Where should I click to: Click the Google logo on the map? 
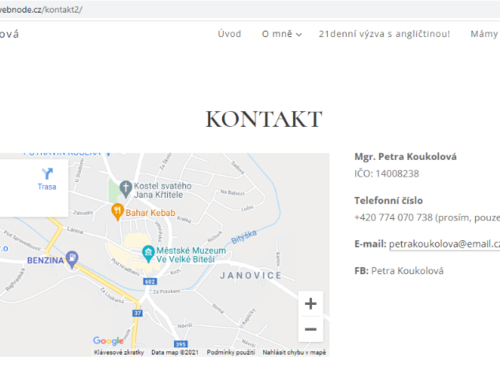click(108, 341)
